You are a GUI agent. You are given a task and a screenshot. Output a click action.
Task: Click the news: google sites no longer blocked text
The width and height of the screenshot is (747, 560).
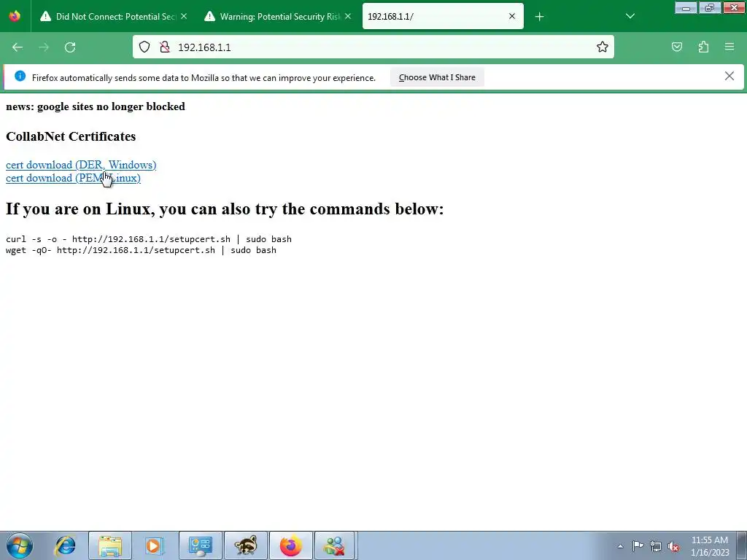pyautogui.click(x=96, y=106)
